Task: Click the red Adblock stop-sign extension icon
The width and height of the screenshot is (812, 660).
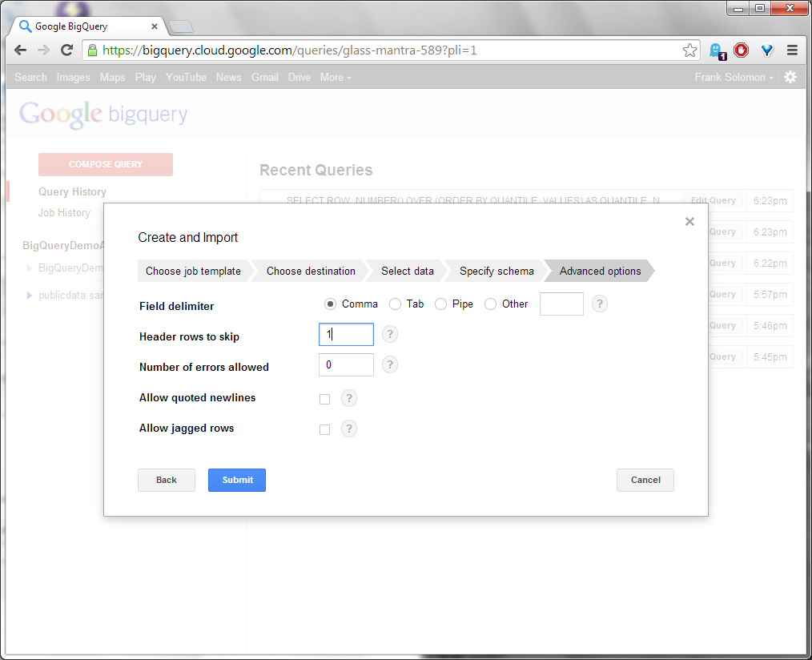Action: click(x=741, y=50)
